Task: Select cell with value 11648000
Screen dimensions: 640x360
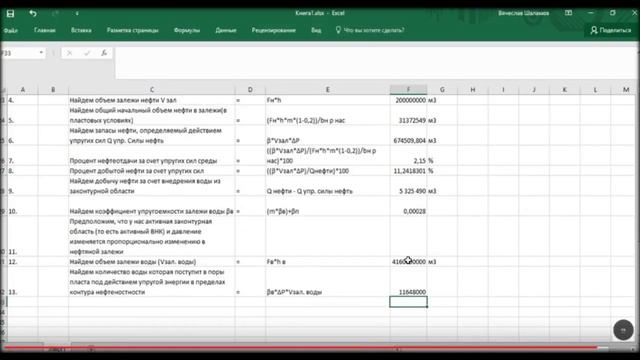Action: (408, 282)
